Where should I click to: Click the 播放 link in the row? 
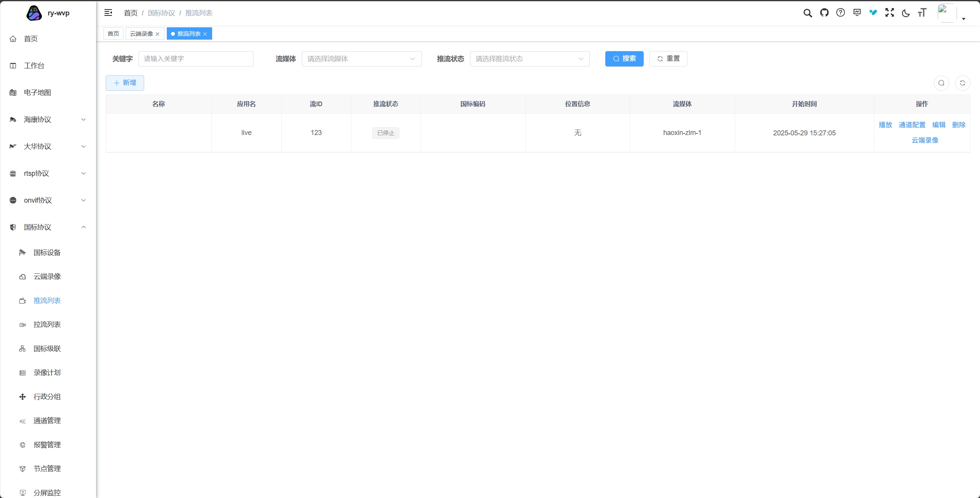885,125
